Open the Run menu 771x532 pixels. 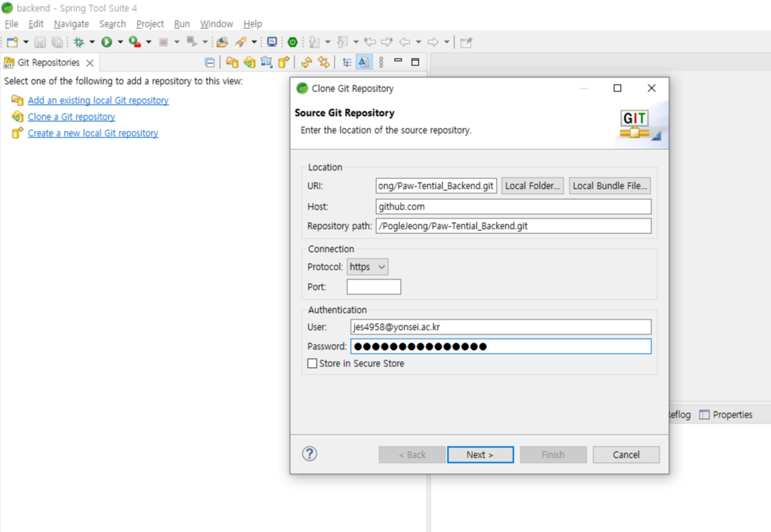[x=182, y=24]
